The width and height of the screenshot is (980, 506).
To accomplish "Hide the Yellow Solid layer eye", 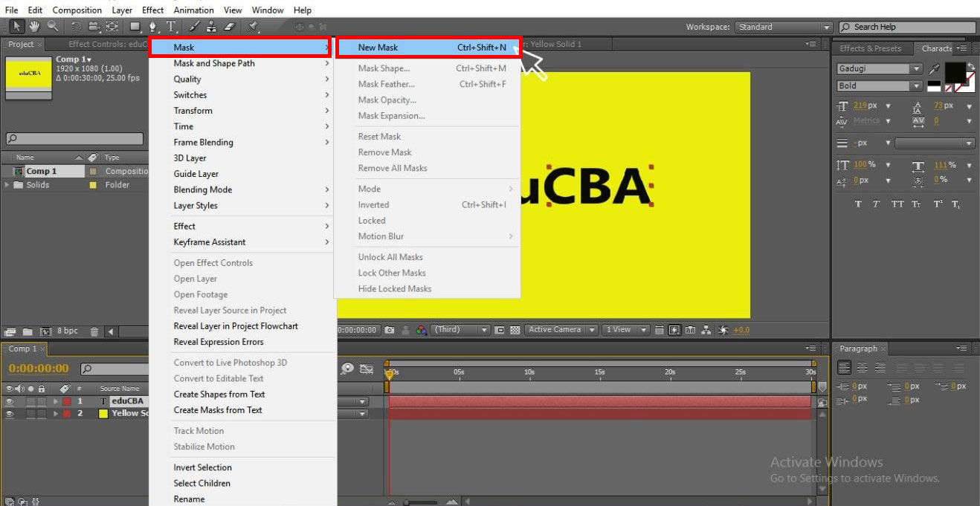I will pyautogui.click(x=10, y=413).
